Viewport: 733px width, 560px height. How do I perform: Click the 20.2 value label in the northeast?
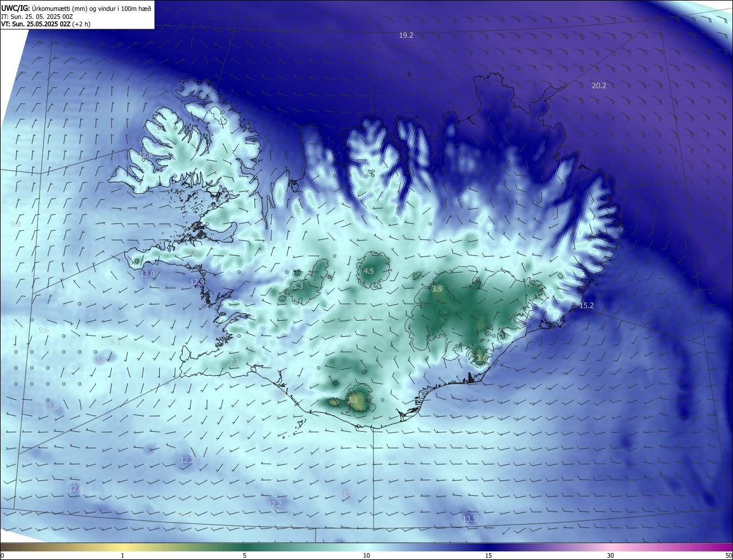point(599,86)
